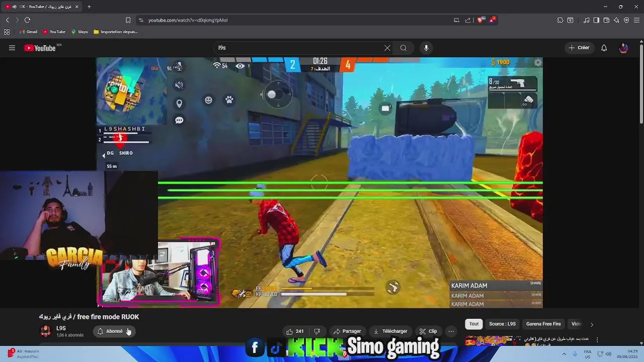Click the browser address bar URL
The image size is (644, 362).
pyautogui.click(x=188, y=20)
